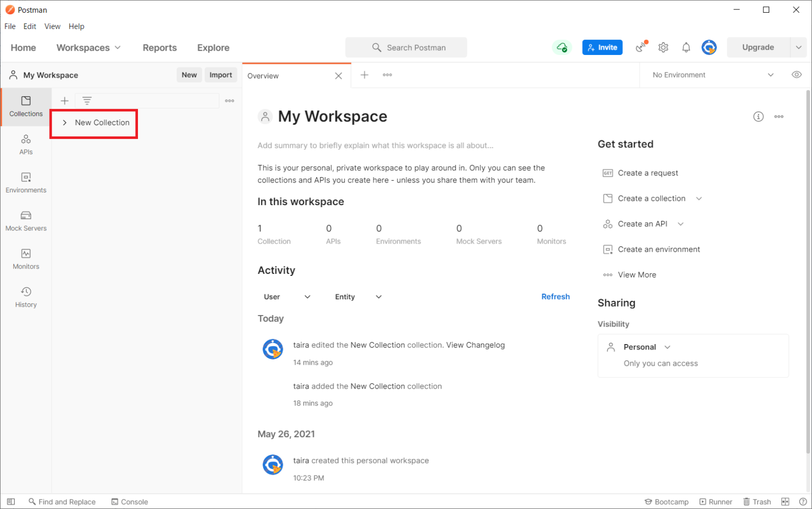Show request History
Image resolution: width=812 pixels, height=509 pixels.
(26, 297)
